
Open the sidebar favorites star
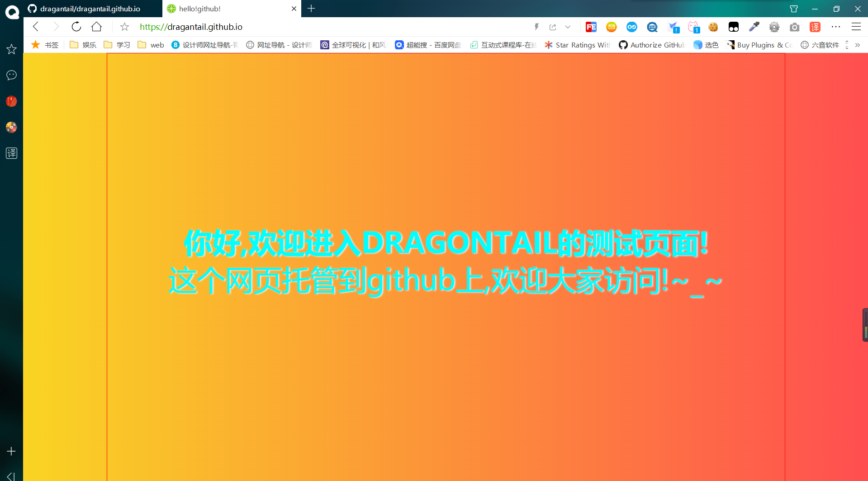[x=11, y=49]
